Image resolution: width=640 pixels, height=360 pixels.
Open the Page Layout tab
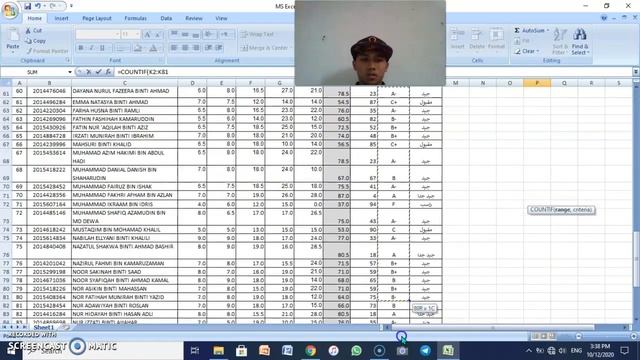[x=97, y=18]
